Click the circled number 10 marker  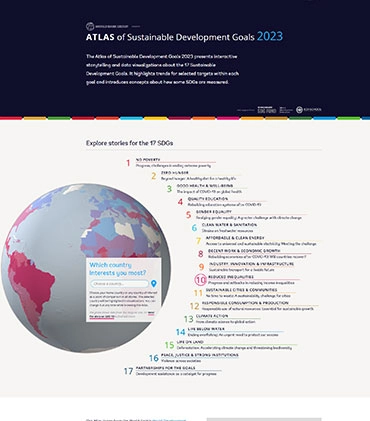pos(201,280)
